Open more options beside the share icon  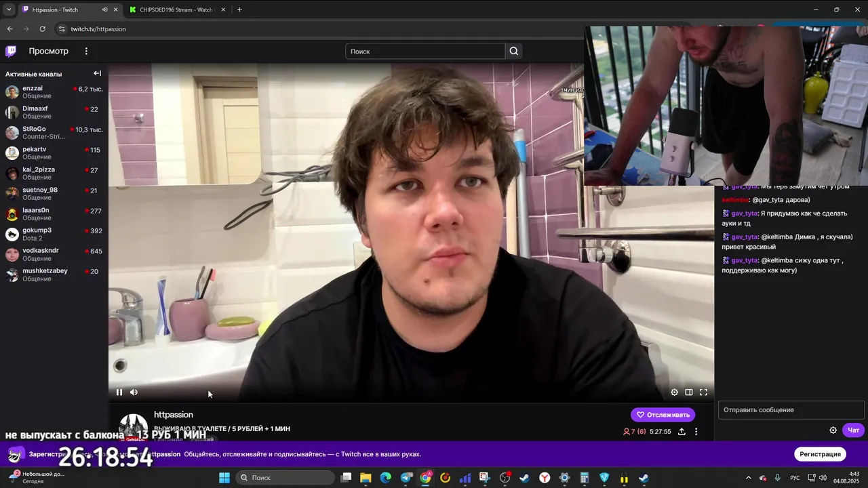pos(696,431)
